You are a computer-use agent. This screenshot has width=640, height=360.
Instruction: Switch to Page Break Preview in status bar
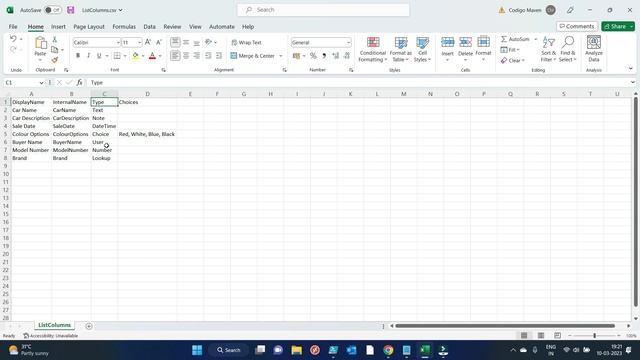[557, 336]
